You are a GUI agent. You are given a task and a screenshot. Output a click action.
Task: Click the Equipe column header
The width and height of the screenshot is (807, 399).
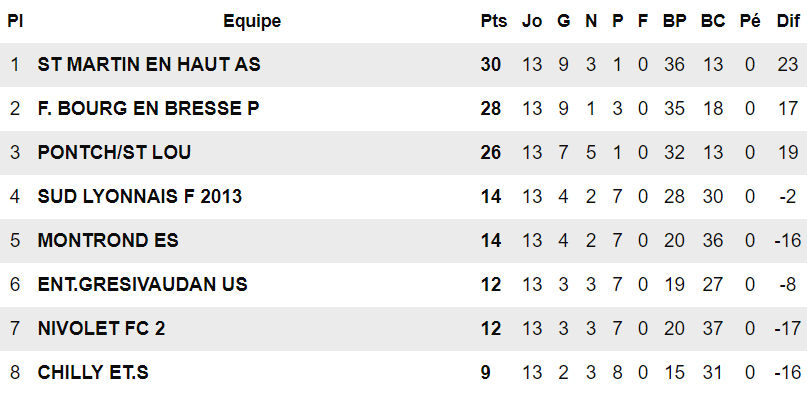click(x=252, y=21)
